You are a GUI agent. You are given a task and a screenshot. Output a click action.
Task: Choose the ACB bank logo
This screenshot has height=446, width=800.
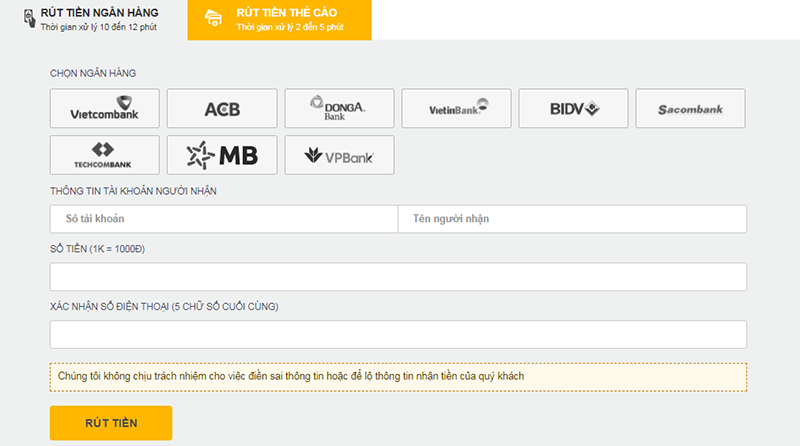point(222,108)
